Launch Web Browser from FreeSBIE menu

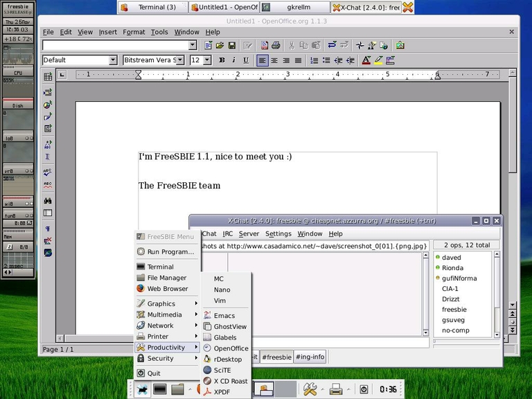tap(167, 288)
